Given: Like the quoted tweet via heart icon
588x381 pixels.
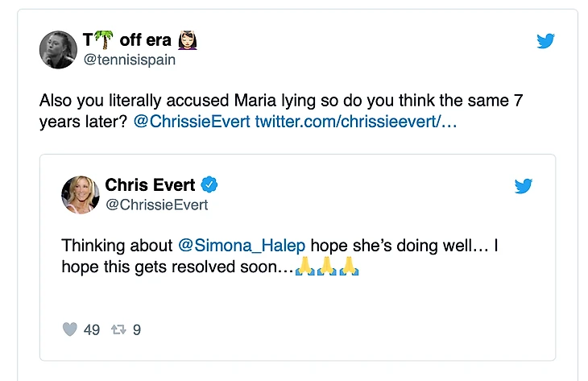Looking at the screenshot, I should pyautogui.click(x=70, y=329).
